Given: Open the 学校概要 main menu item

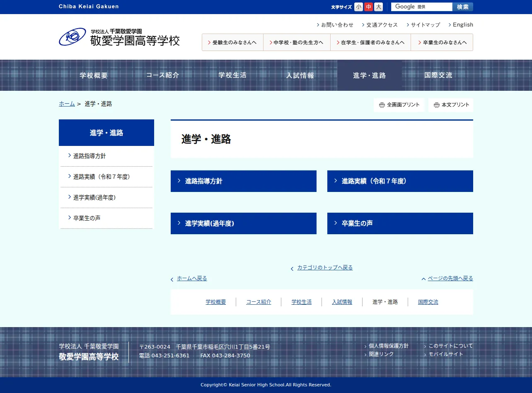Looking at the screenshot, I should 94,75.
